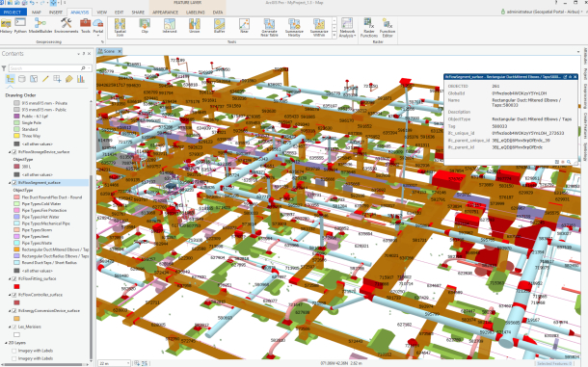Switch Contents to List By Editing
This screenshot has width=588, height=367.
pyautogui.click(x=45, y=79)
